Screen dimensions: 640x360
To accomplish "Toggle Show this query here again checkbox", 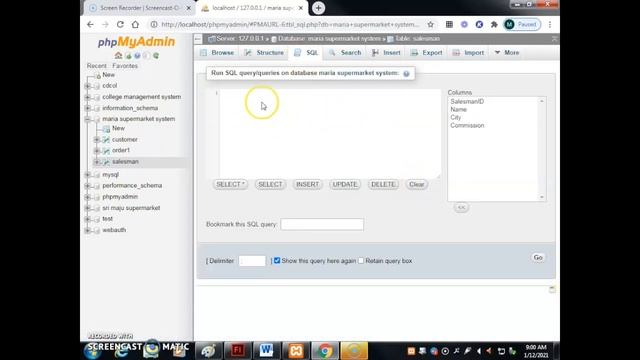I will coord(277,260).
